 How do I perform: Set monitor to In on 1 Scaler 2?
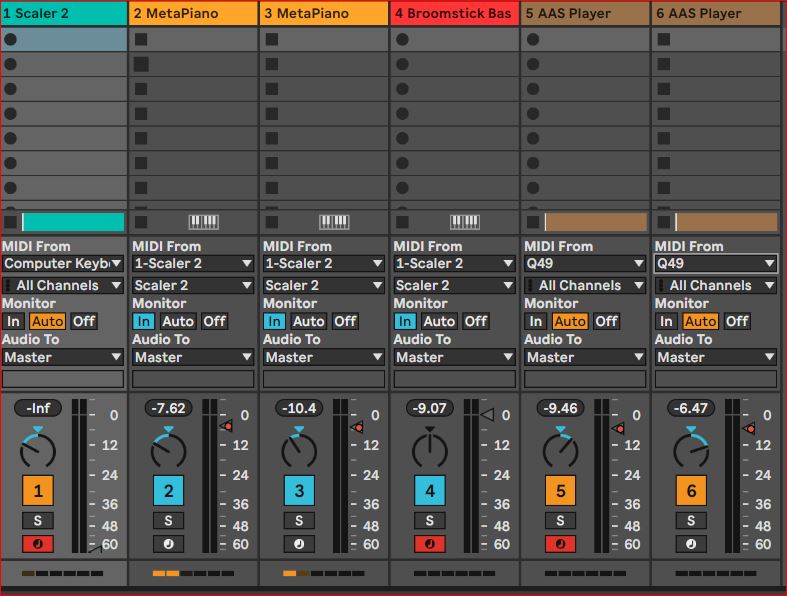13,321
